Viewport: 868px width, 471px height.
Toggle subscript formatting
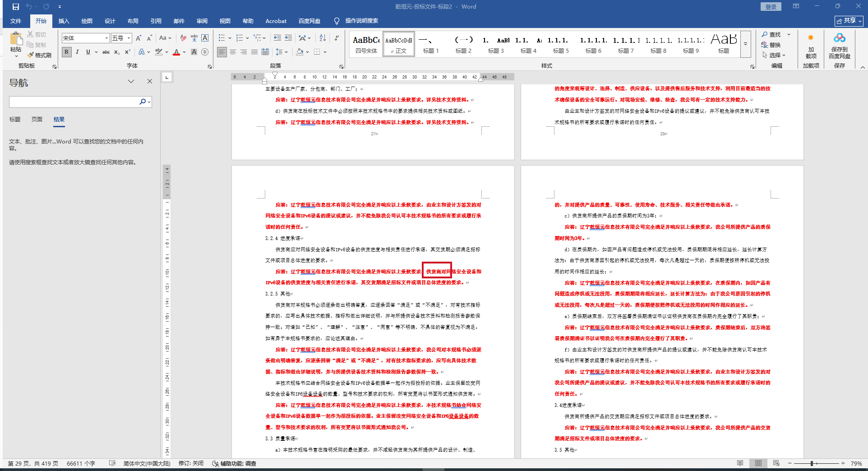(117, 52)
